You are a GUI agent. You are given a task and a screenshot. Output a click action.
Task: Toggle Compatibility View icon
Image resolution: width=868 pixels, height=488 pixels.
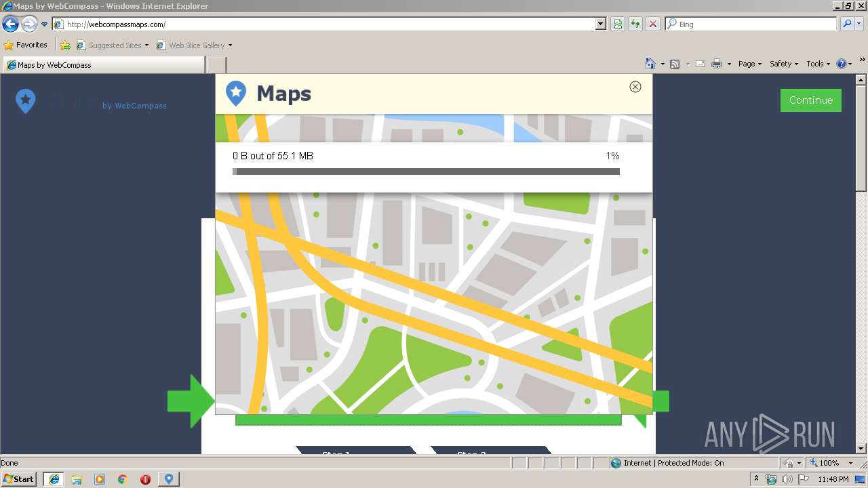tap(618, 24)
